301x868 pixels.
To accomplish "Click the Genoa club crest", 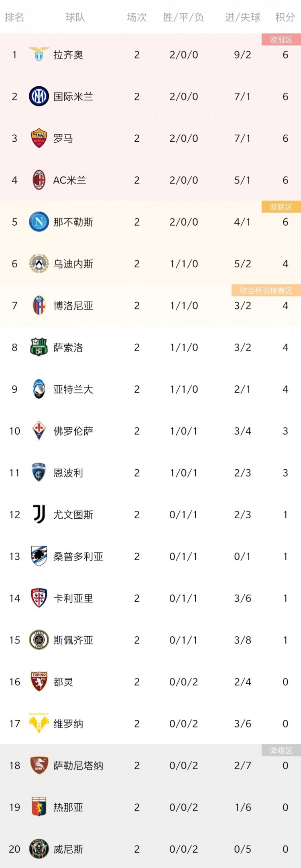I will pos(39,807).
